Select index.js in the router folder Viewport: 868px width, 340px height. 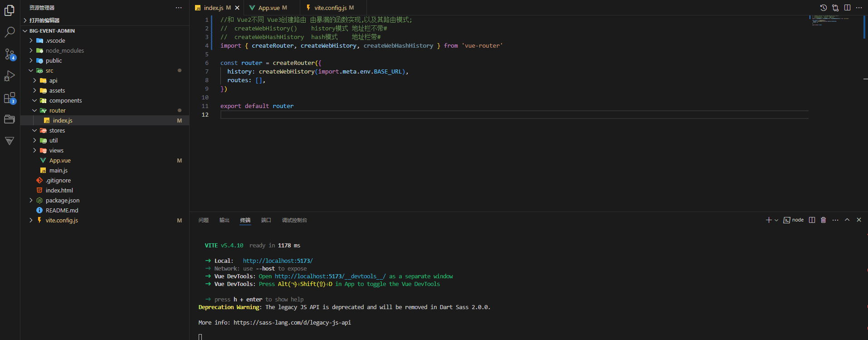[x=105, y=121]
